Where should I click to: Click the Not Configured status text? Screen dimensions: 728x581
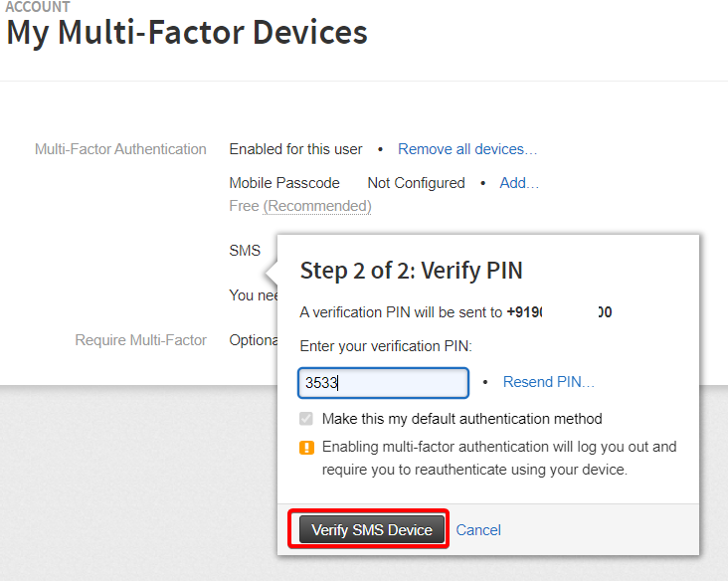(x=416, y=183)
